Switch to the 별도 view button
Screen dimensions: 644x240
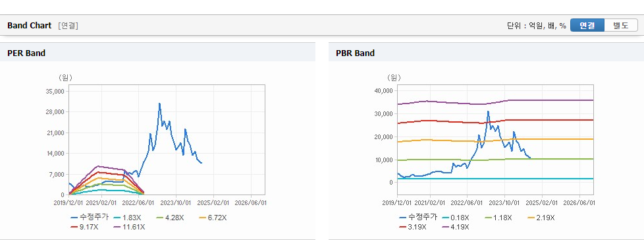(x=620, y=25)
